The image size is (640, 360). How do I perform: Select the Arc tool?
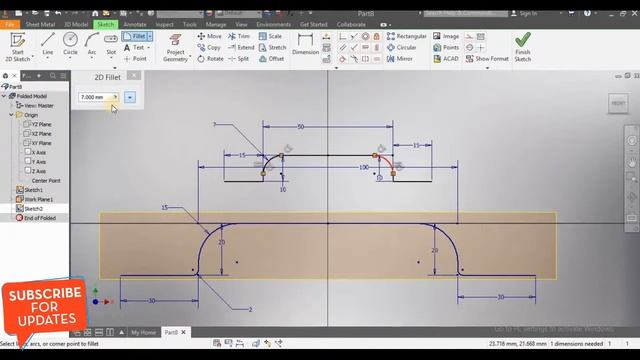coord(92,44)
